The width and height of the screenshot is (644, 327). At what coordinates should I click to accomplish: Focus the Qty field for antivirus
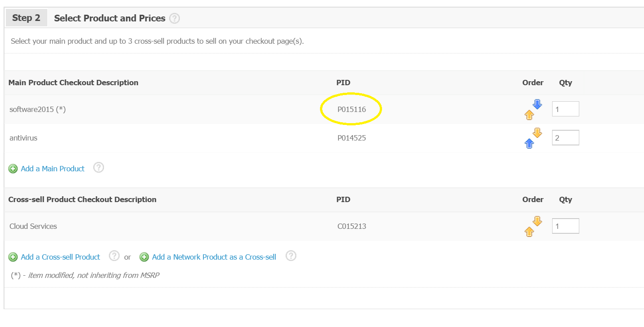pyautogui.click(x=565, y=138)
